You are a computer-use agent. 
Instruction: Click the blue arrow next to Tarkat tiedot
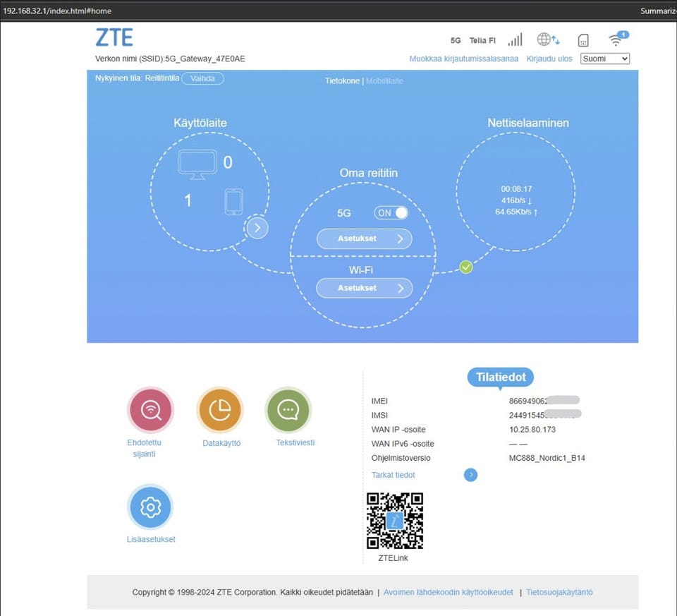tap(470, 475)
